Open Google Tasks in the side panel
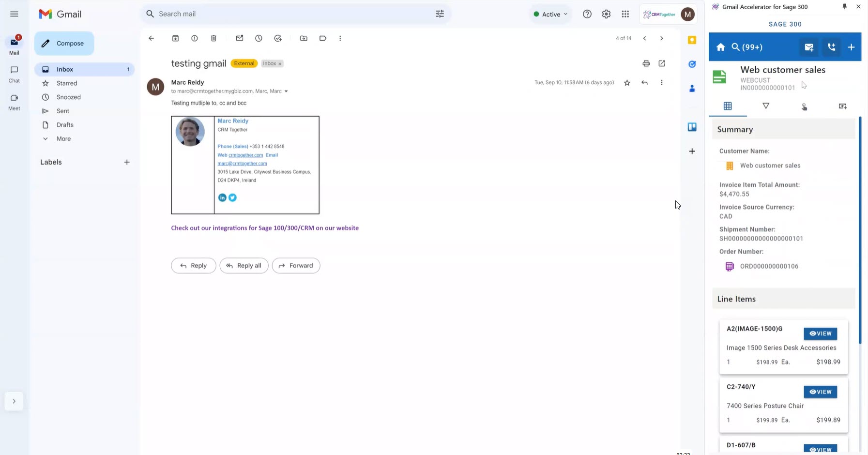This screenshot has height=455, width=868. pyautogui.click(x=692, y=64)
